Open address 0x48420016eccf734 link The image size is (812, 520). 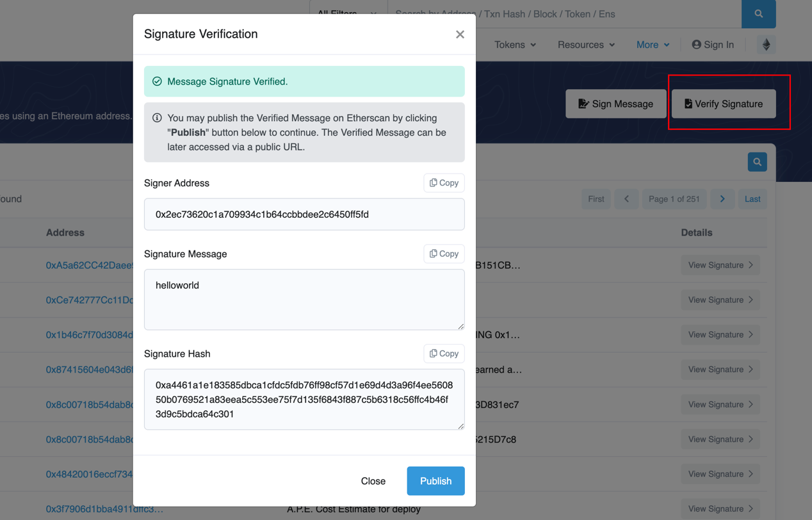pos(89,475)
